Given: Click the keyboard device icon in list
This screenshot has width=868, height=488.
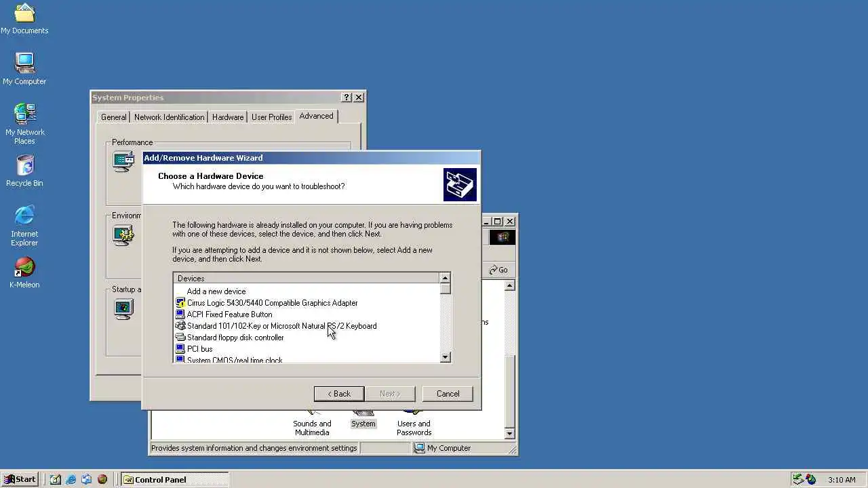Looking at the screenshot, I should point(180,326).
